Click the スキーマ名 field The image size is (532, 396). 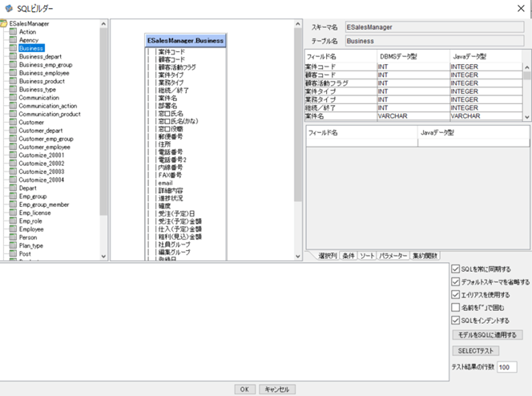[434, 27]
